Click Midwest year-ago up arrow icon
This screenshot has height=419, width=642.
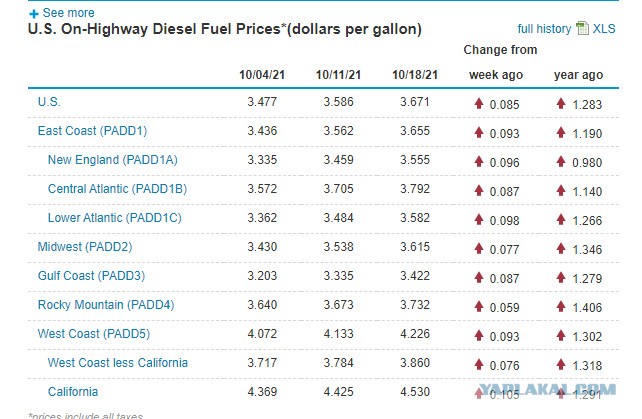tap(561, 248)
